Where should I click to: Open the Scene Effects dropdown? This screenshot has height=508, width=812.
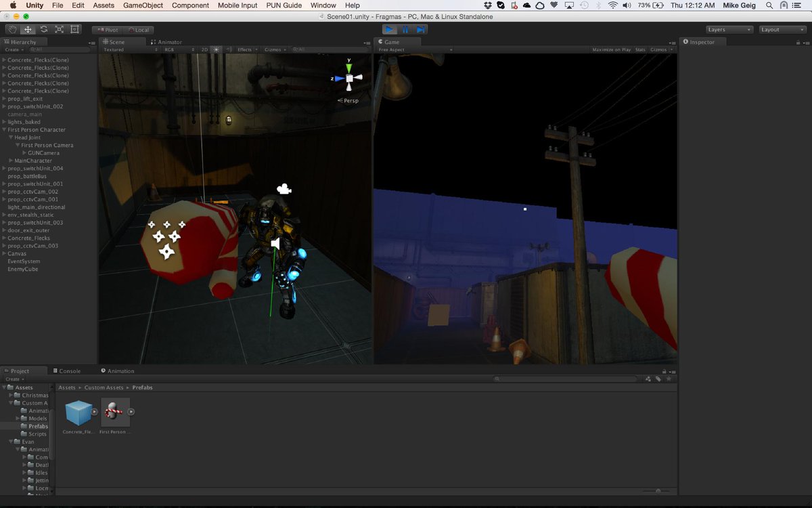[246, 49]
